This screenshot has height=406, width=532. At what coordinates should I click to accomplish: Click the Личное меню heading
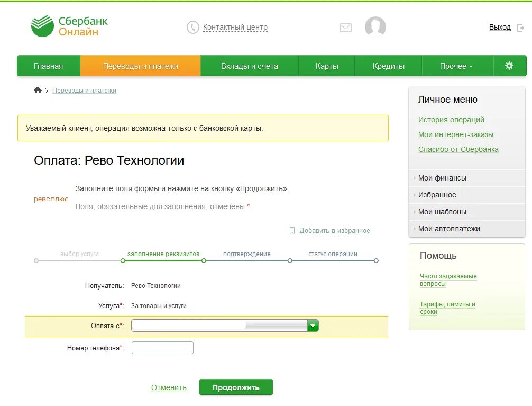coord(447,99)
